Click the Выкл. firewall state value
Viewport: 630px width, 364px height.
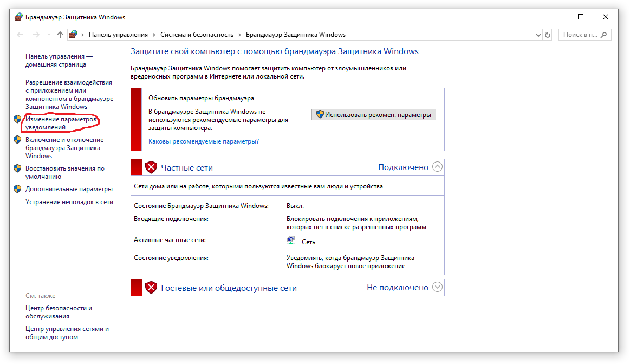click(295, 206)
